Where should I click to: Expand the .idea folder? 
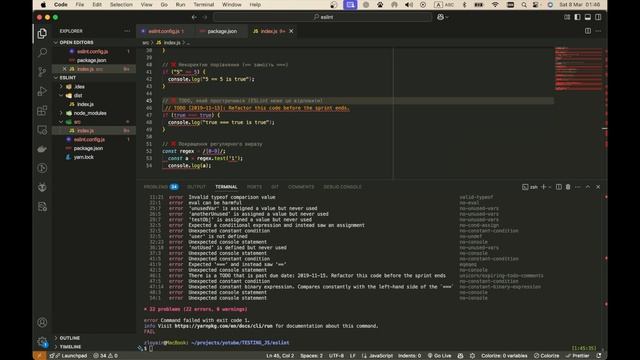coord(61,87)
